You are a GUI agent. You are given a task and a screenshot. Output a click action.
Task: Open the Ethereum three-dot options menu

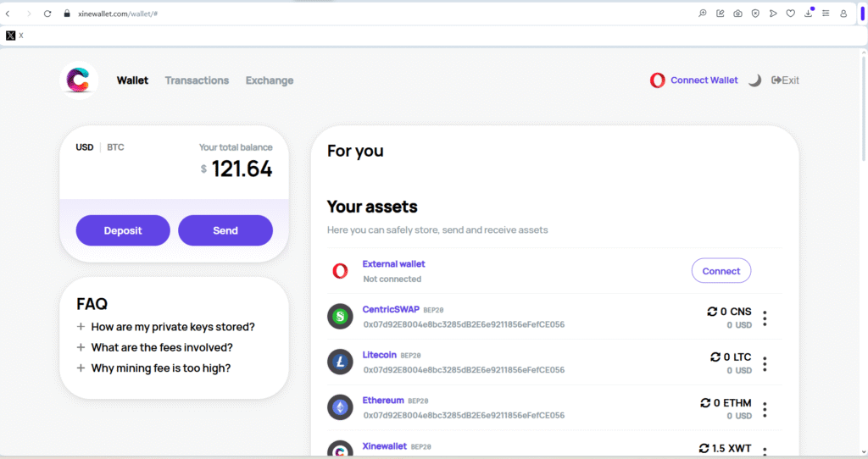[765, 410]
